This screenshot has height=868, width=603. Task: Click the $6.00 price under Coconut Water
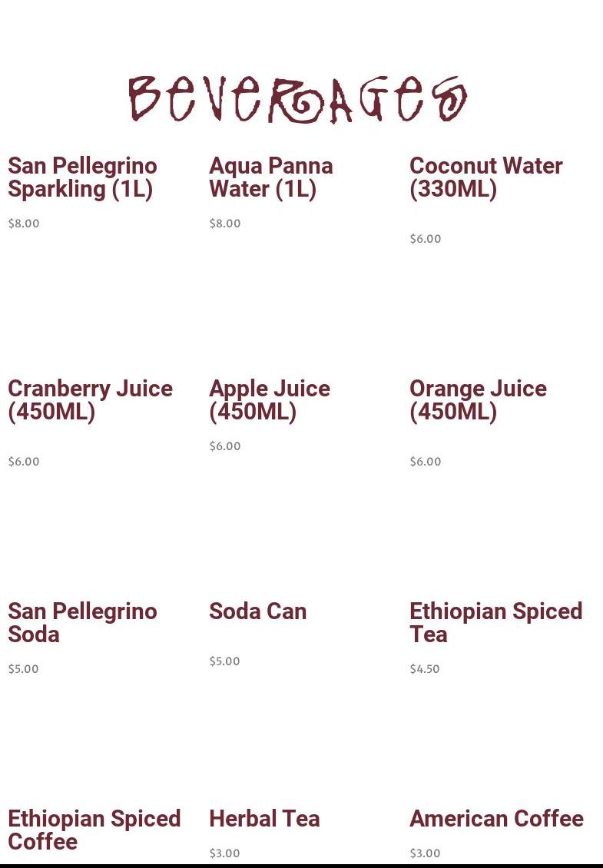click(x=426, y=239)
